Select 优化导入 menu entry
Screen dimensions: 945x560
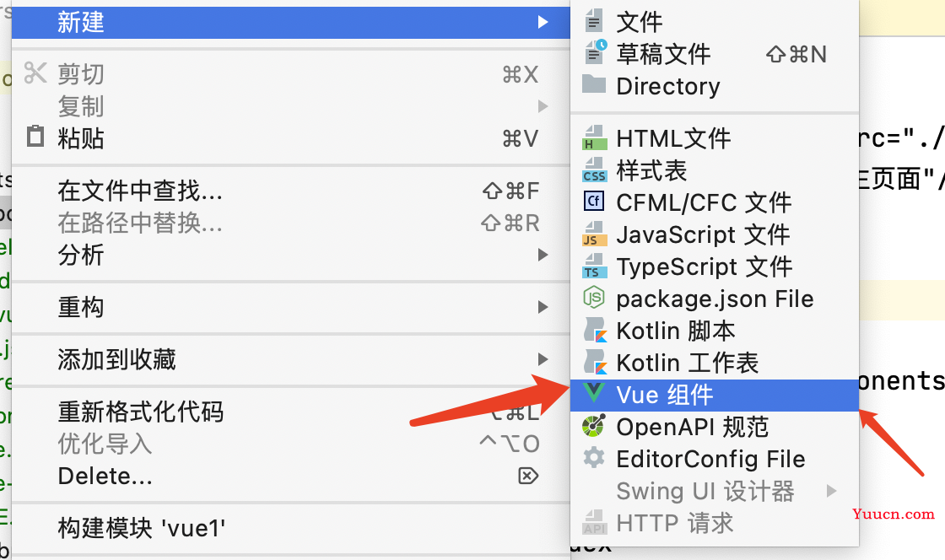point(290,444)
